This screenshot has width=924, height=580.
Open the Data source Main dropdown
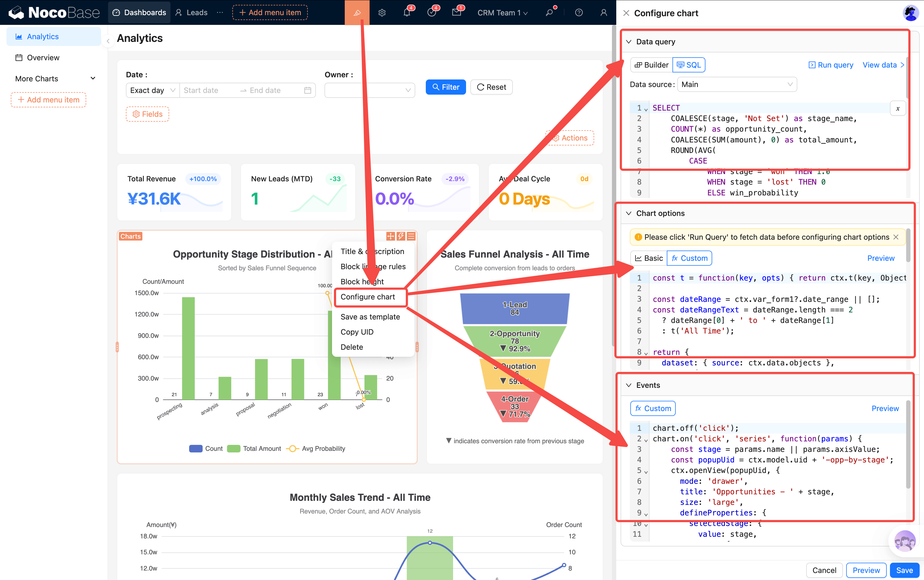[x=736, y=84]
